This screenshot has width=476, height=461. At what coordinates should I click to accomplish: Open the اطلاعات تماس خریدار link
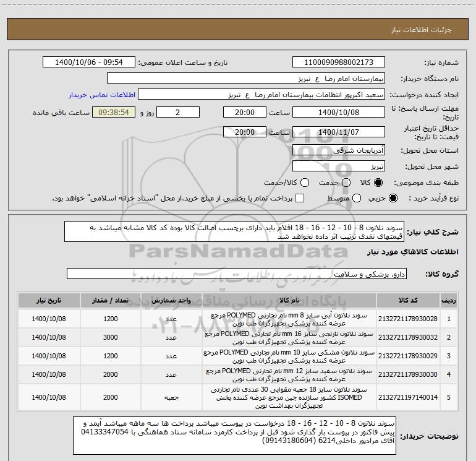pos(102,95)
